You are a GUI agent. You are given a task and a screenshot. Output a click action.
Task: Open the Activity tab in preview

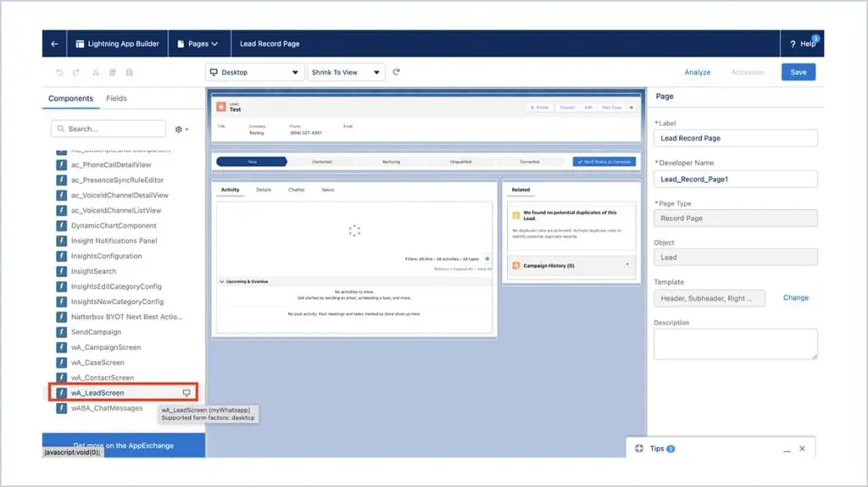[x=231, y=190]
